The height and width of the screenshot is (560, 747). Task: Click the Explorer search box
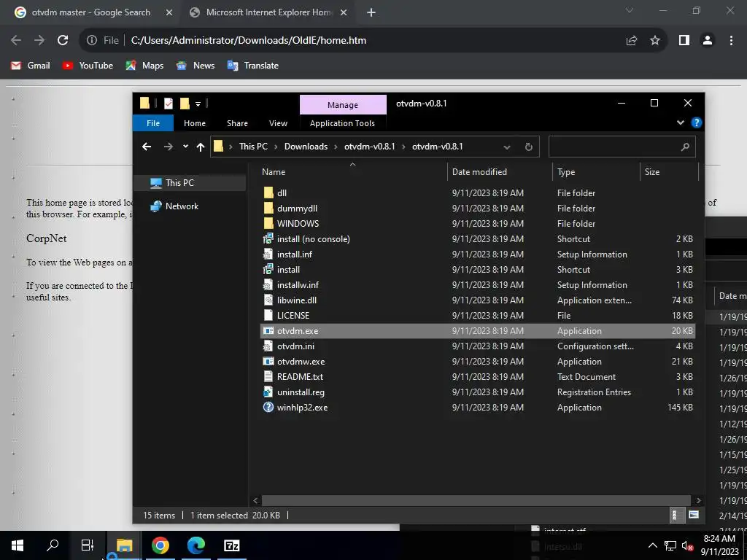622,147
